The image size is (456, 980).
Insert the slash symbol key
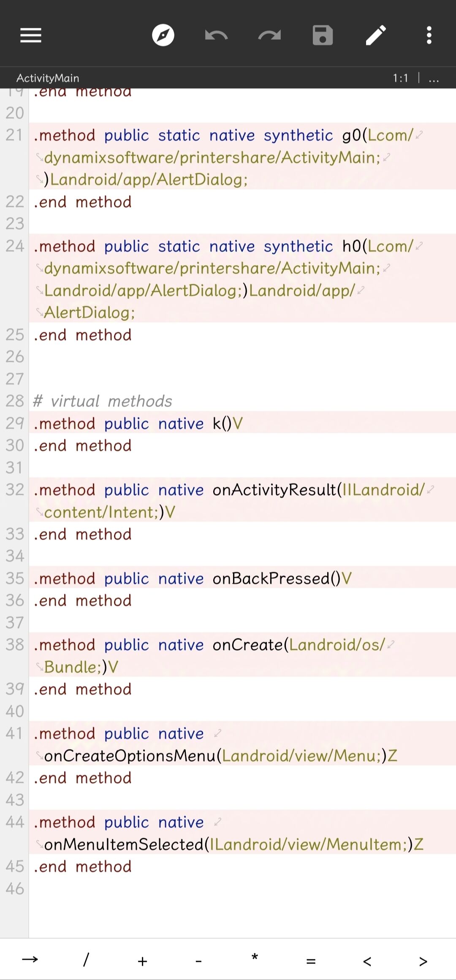86,960
